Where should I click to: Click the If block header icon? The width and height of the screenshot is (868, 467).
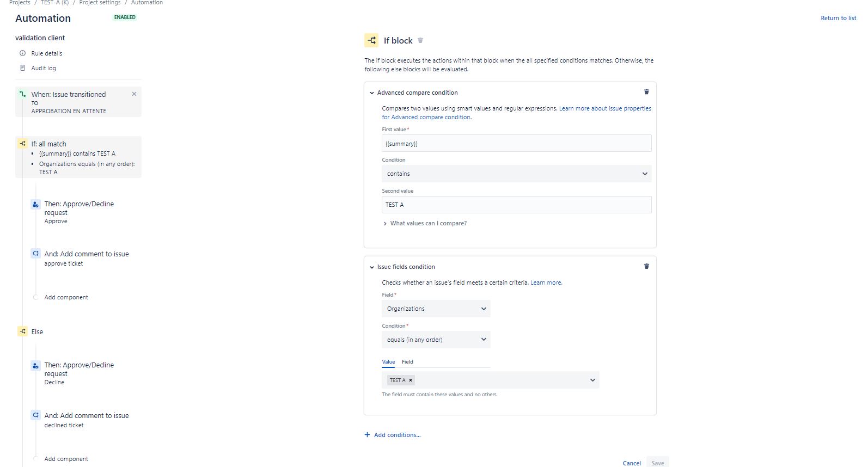(x=371, y=40)
